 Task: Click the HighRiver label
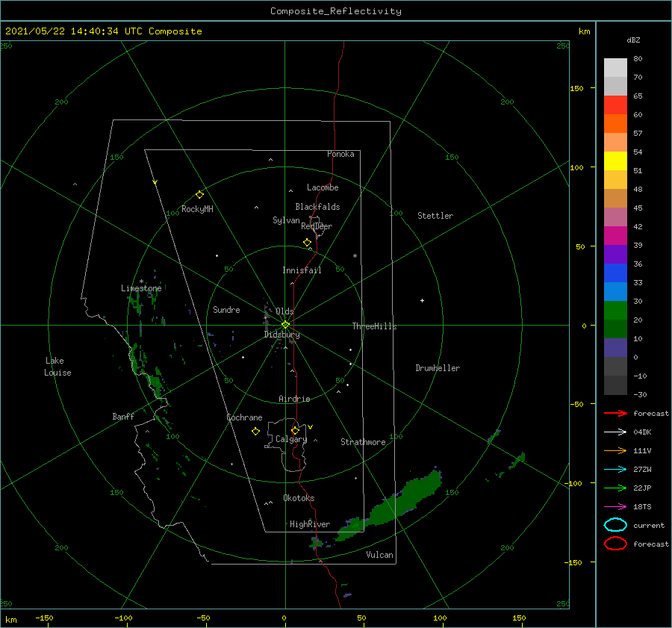pyautogui.click(x=310, y=524)
